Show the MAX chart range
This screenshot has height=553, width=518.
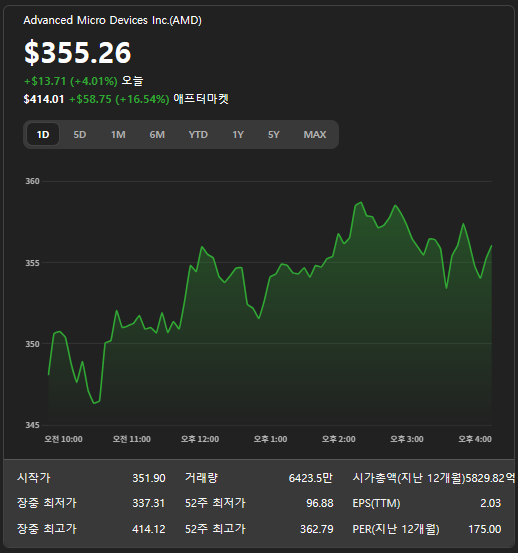tap(315, 134)
